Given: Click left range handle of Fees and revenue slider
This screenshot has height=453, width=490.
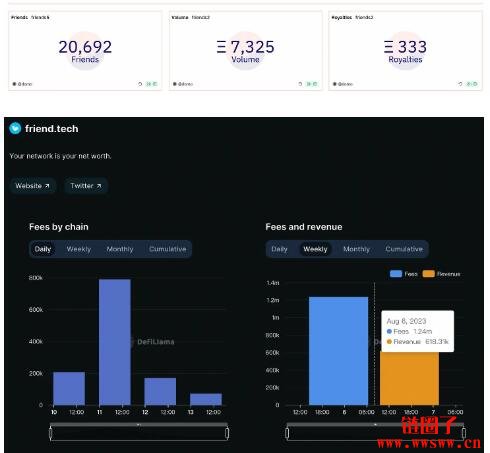Looking at the screenshot, I should coord(287,433).
